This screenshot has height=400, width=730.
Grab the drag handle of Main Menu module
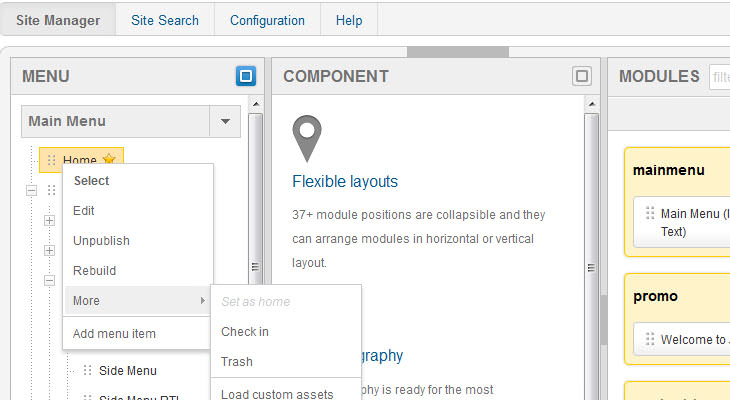[650, 214]
